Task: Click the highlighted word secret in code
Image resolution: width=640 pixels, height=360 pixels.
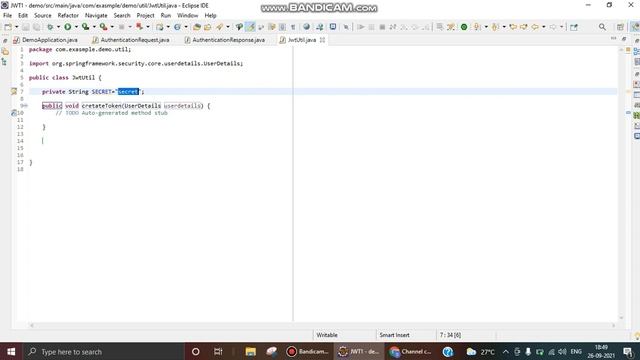Action: 128,91
